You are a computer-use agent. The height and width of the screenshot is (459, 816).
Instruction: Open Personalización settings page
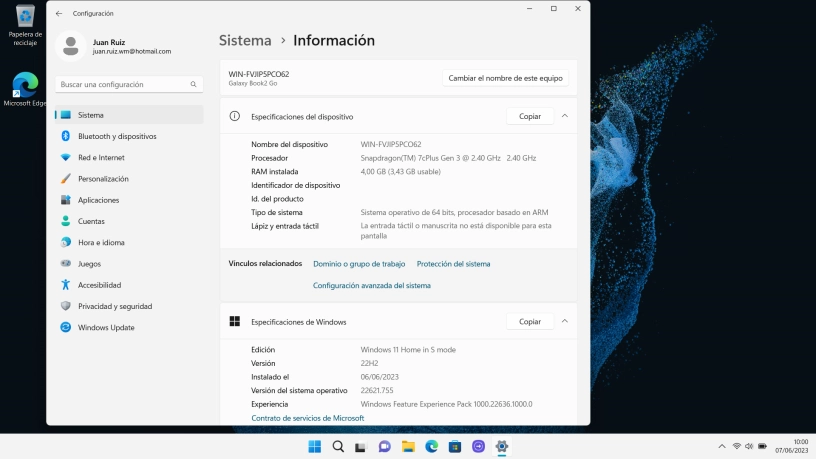tap(129, 179)
